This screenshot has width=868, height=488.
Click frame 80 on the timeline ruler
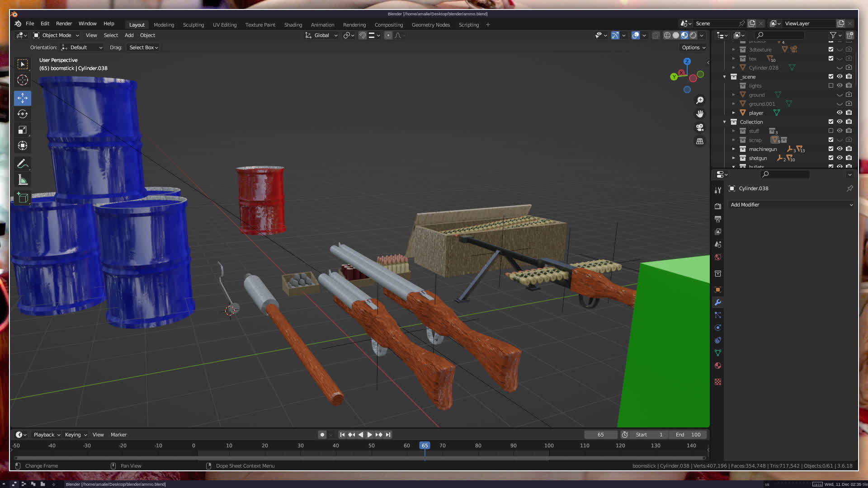click(x=478, y=446)
